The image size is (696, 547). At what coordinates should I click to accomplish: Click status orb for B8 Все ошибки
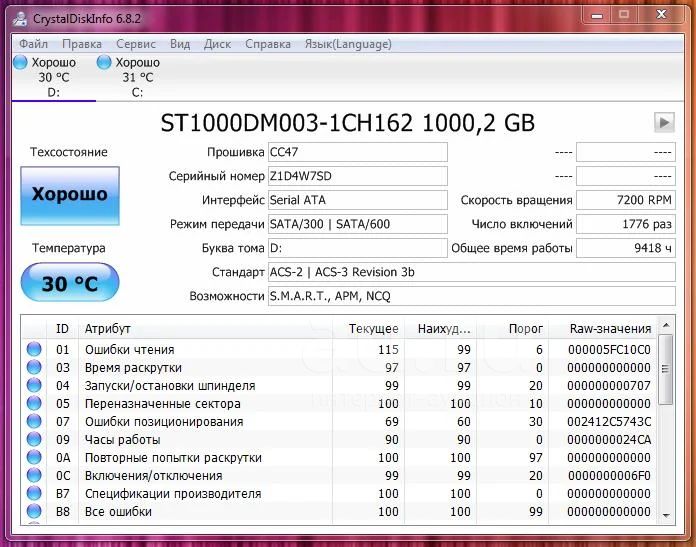[x=34, y=511]
